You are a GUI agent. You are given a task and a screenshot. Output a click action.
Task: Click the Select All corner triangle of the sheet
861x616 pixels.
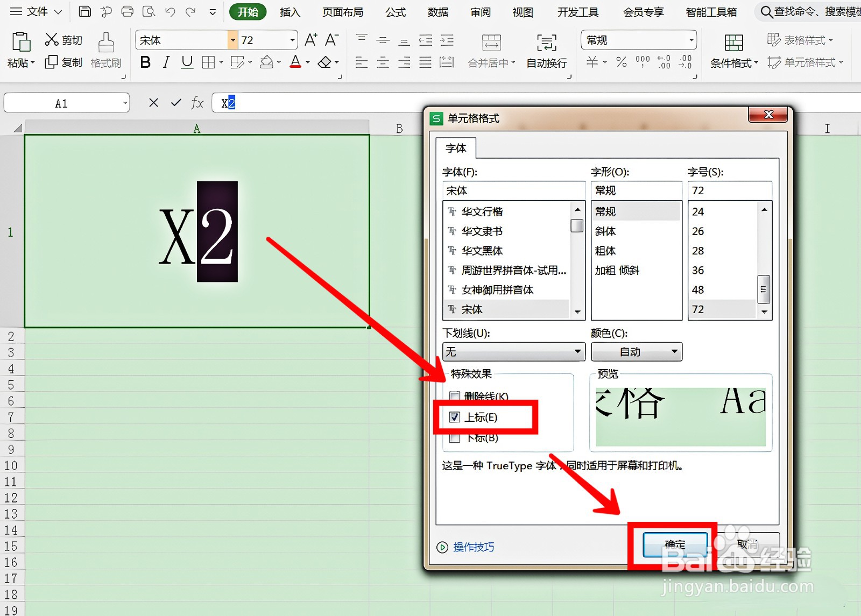(18, 128)
